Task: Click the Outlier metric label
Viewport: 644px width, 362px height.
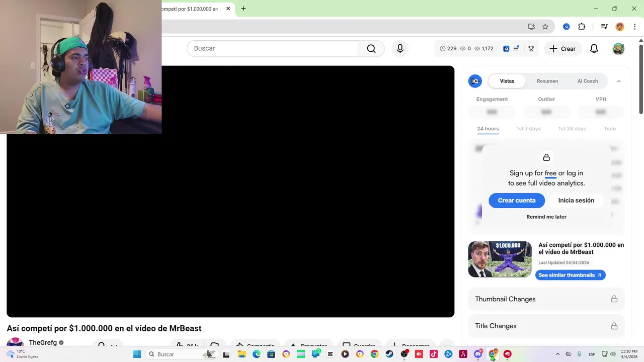Action: tap(546, 99)
